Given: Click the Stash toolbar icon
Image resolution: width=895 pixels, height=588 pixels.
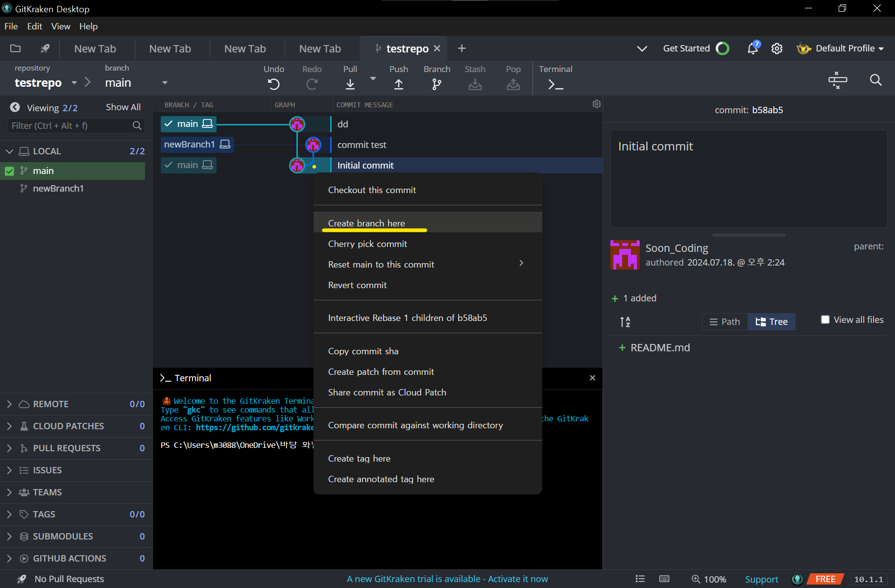Looking at the screenshot, I should [475, 84].
